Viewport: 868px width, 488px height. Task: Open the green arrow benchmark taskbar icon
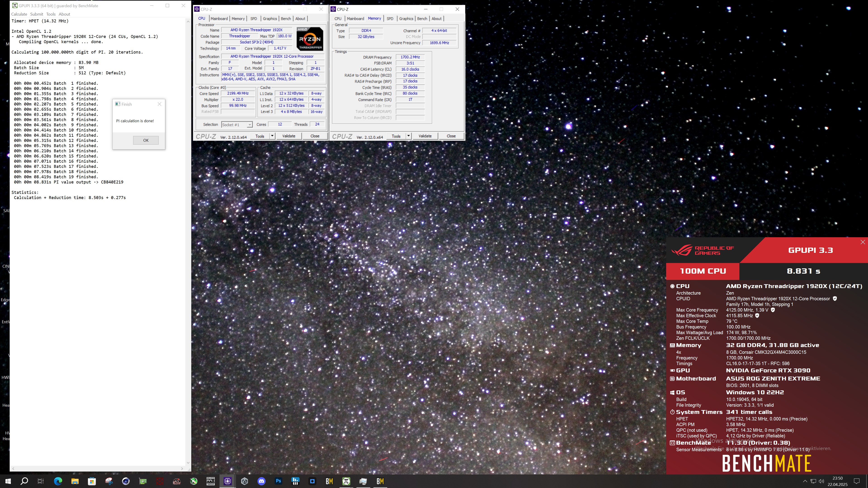(x=194, y=481)
